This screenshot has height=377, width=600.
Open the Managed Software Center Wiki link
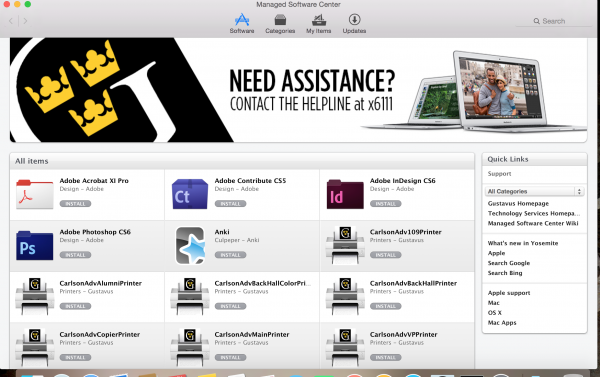[x=533, y=224]
